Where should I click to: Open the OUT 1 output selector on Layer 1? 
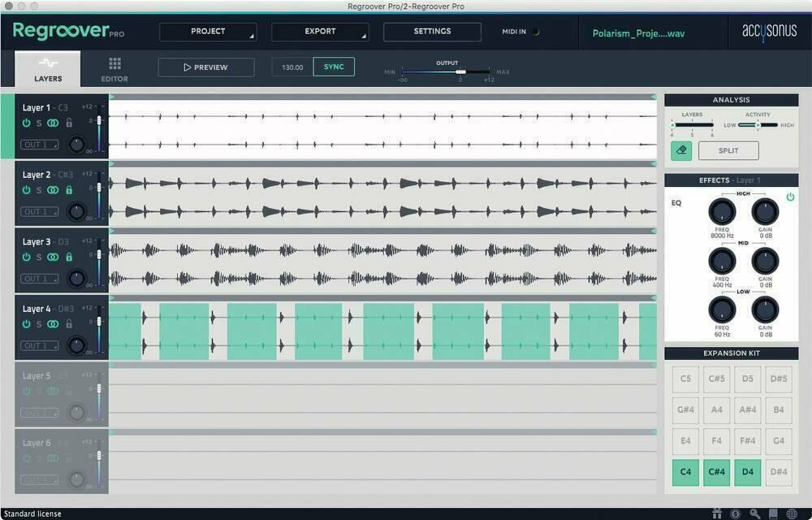[39, 144]
